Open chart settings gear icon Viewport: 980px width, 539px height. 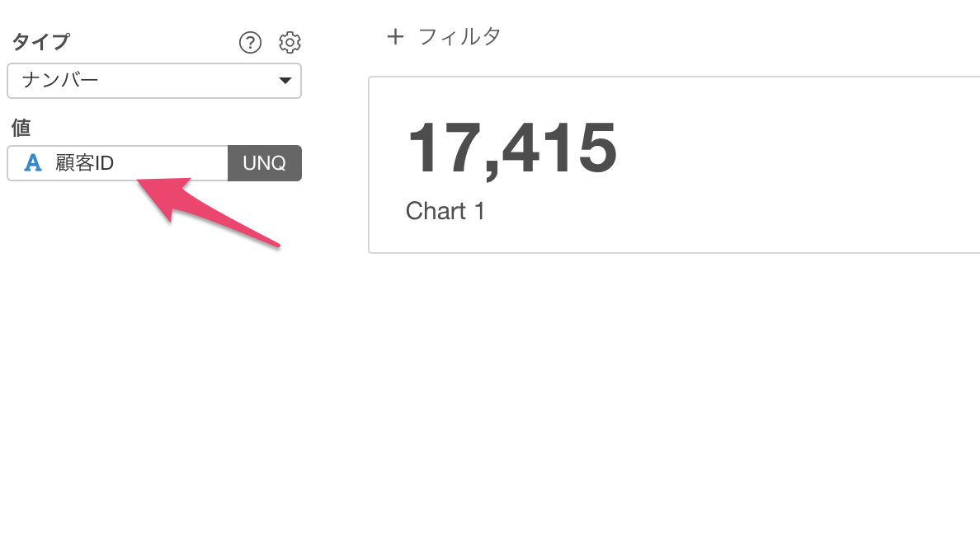coord(290,43)
